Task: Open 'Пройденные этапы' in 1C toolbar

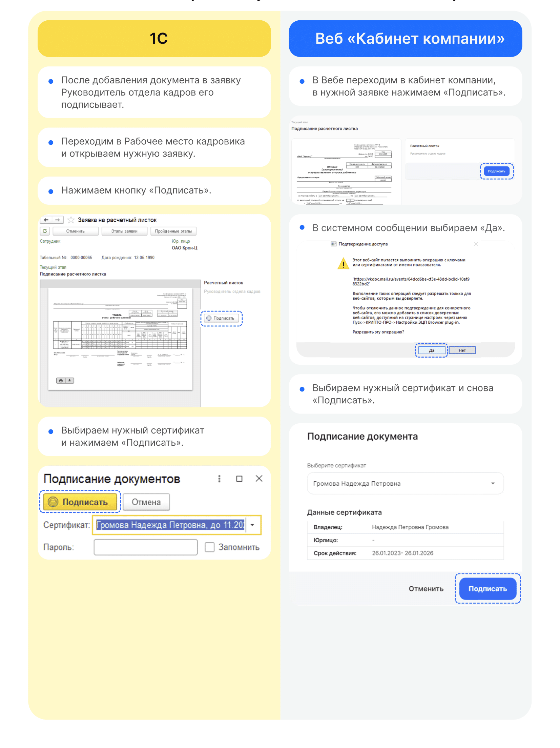Action: tap(173, 231)
